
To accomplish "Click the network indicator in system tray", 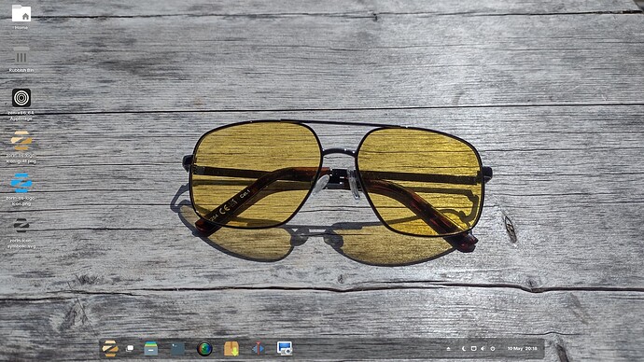I will (473, 348).
